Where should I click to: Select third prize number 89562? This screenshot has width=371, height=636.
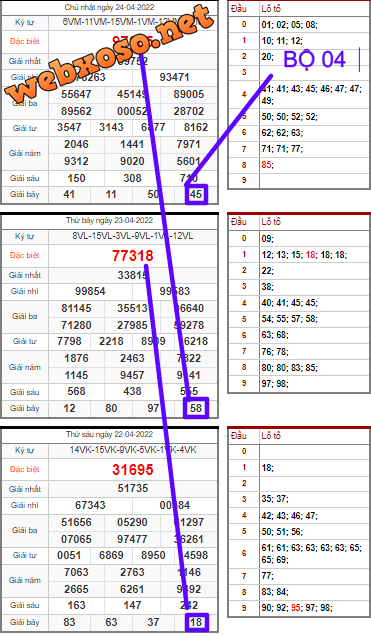(x=76, y=111)
